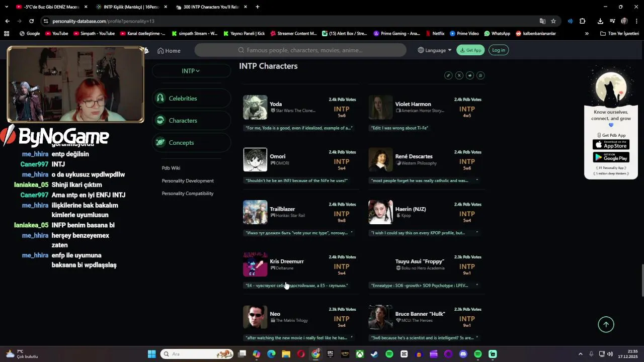This screenshot has width=644, height=362.
Task: Open Epic Games Launcher from the taskbar
Action: click(x=330, y=354)
